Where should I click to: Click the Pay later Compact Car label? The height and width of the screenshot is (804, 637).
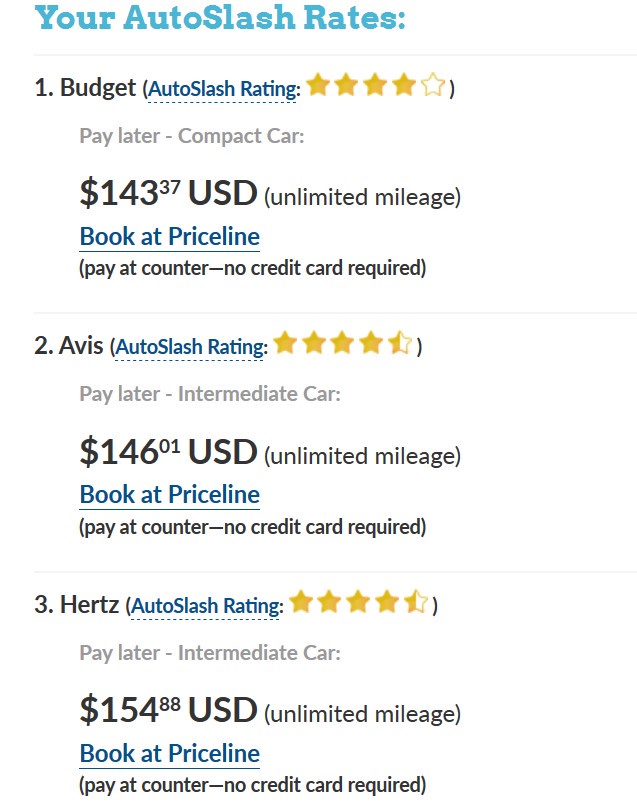[191, 136]
